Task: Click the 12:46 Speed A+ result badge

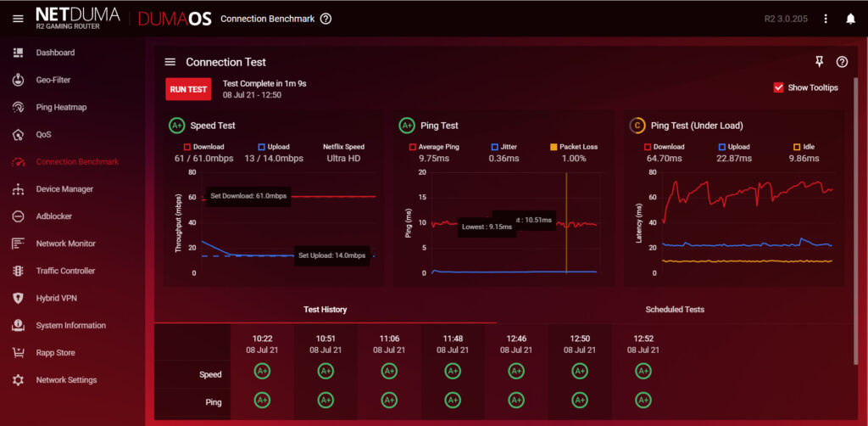Action: (516, 371)
